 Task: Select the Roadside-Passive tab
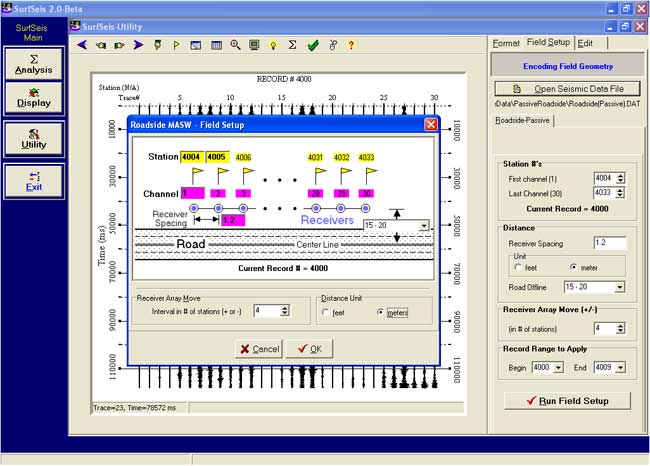[x=522, y=120]
